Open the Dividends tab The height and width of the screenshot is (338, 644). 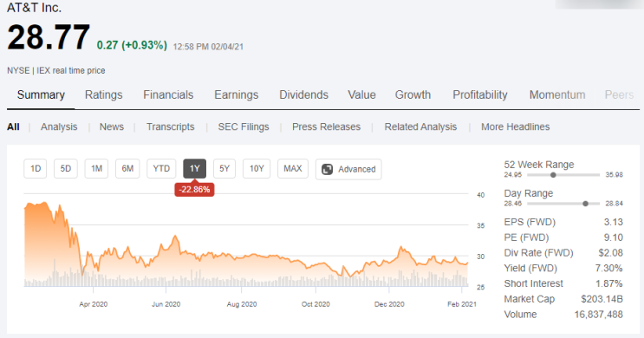click(x=303, y=94)
